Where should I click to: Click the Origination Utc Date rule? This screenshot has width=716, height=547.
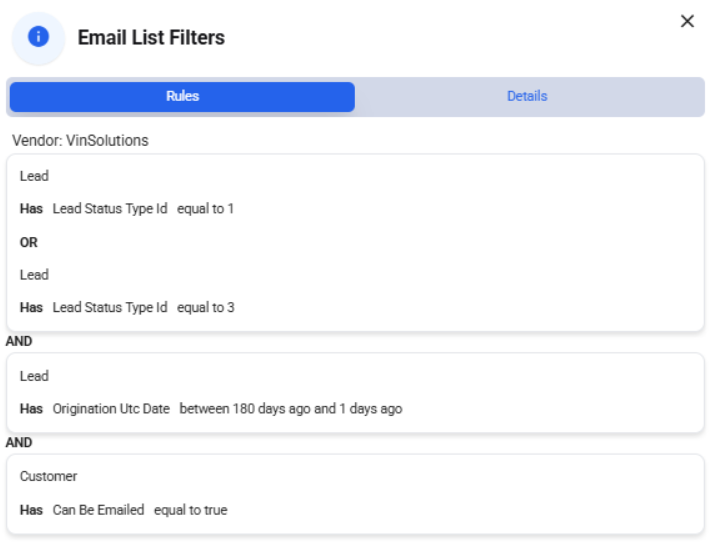click(211, 409)
